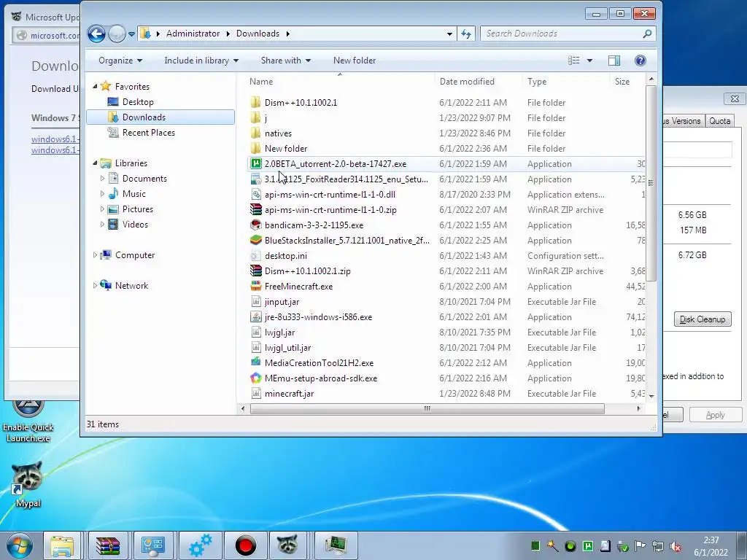Image resolution: width=747 pixels, height=560 pixels.
Task: Collapse the Favorites tree group
Action: (95, 87)
